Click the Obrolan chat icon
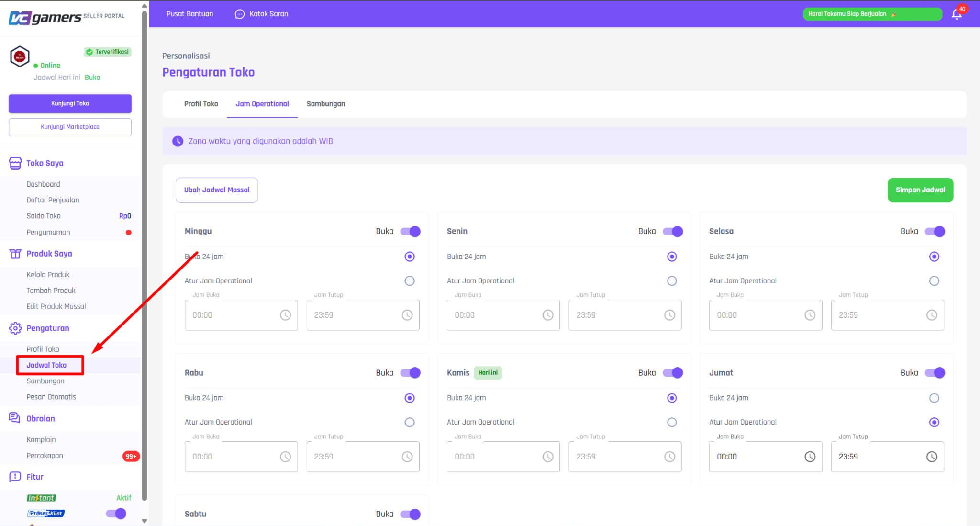The height and width of the screenshot is (526, 980). 15,418
